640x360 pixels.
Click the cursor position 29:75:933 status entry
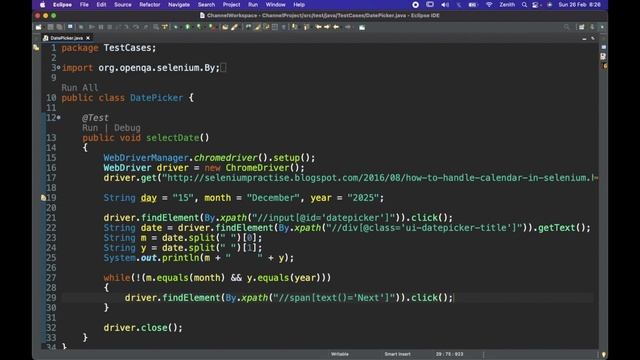[x=449, y=354]
